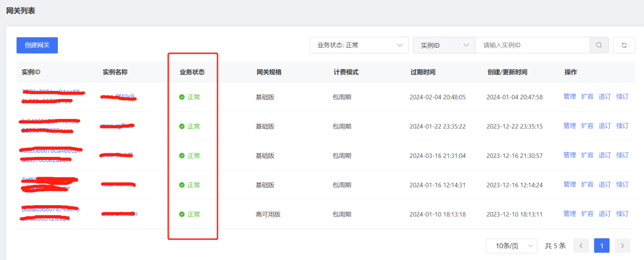Click creation time 2023-12-22 23:35:15
644x260 pixels.
click(x=515, y=126)
